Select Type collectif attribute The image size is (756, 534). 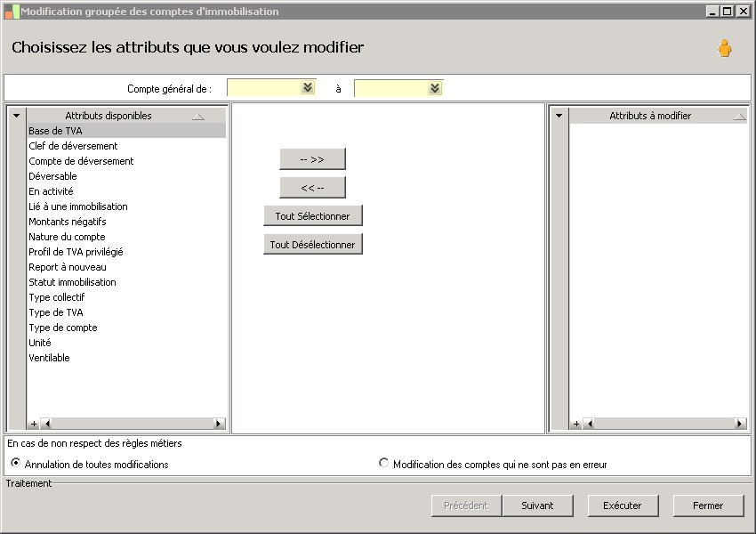(x=126, y=297)
